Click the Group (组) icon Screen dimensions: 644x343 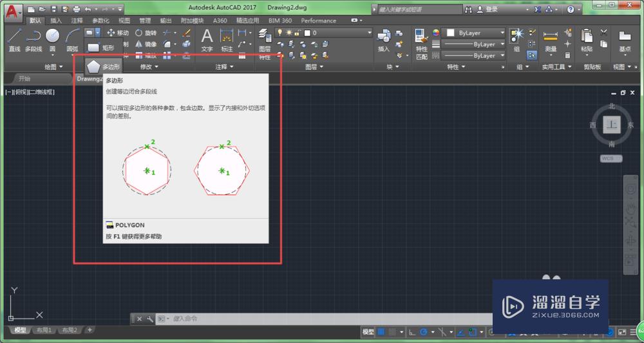(516, 40)
